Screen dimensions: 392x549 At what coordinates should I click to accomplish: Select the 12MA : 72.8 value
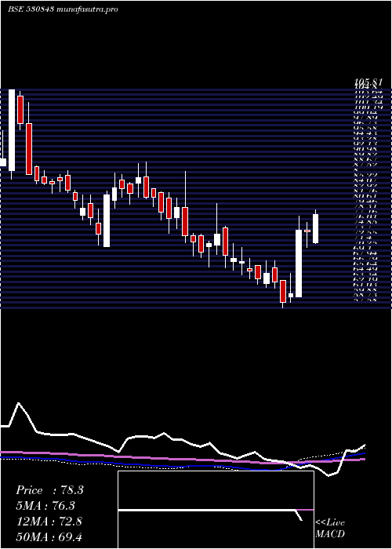[x=49, y=522]
